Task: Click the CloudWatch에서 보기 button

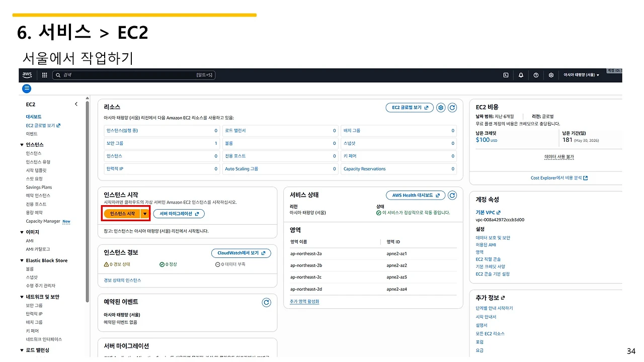Action: coord(241,253)
